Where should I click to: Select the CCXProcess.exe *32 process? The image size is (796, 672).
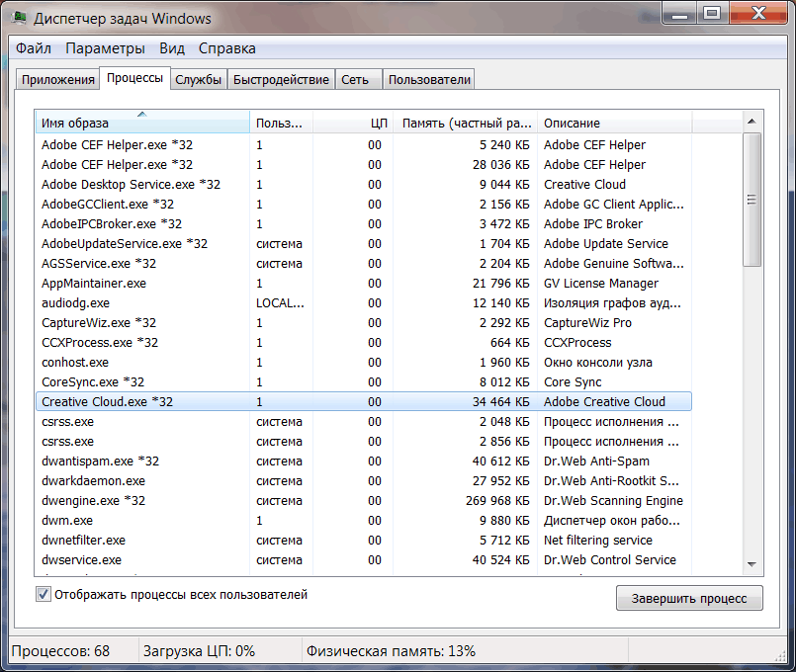364,343
